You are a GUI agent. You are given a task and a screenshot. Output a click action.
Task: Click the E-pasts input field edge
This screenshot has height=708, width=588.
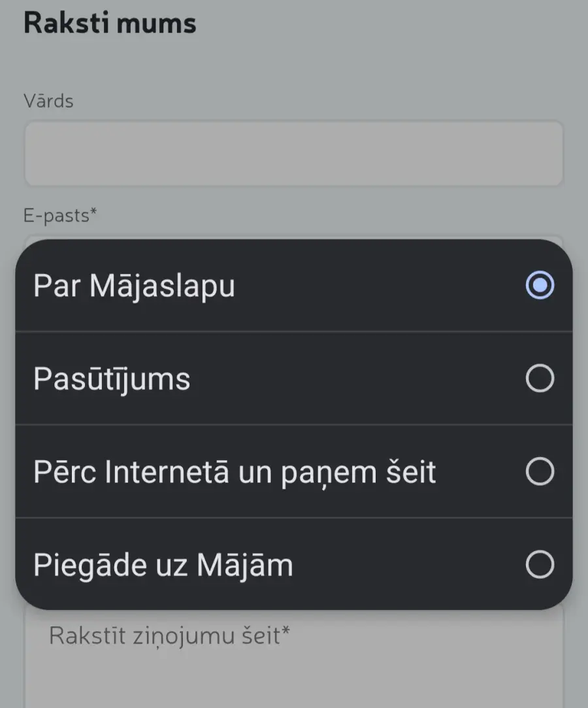coord(293,236)
